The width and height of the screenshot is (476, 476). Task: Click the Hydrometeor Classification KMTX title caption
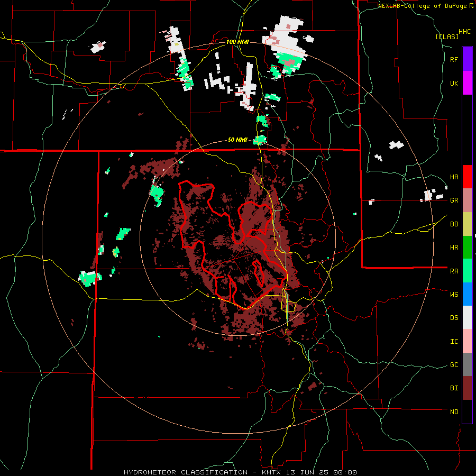point(240,472)
